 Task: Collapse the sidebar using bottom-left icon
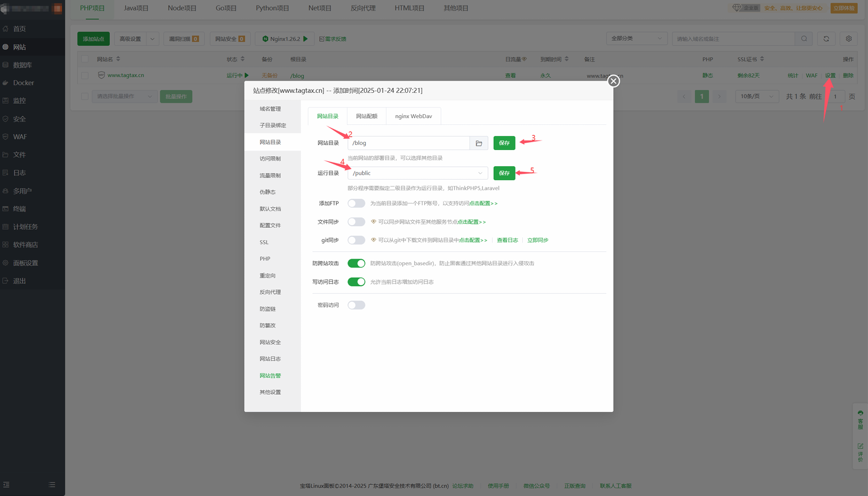pyautogui.click(x=6, y=485)
